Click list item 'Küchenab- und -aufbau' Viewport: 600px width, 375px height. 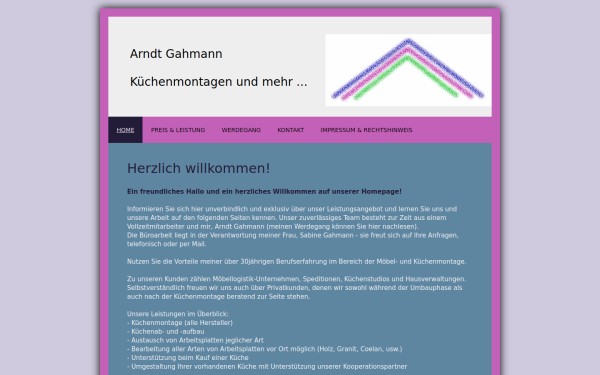(x=166, y=332)
